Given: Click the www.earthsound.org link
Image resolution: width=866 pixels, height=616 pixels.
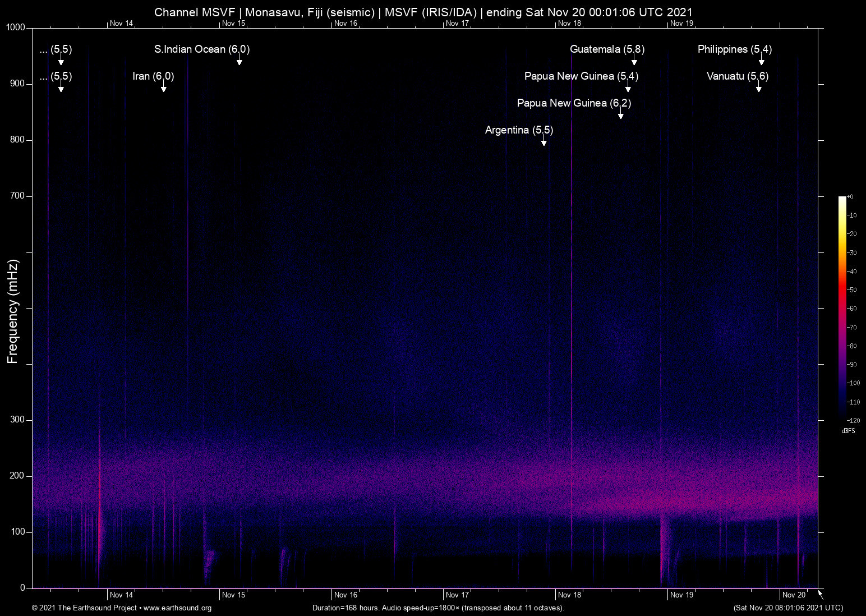Looking at the screenshot, I should tap(177, 608).
